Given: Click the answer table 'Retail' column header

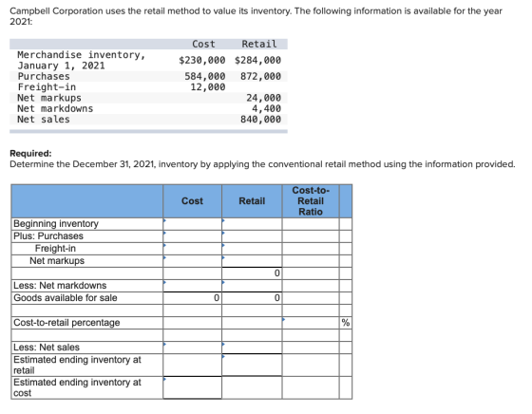Looking at the screenshot, I should click(x=252, y=201).
